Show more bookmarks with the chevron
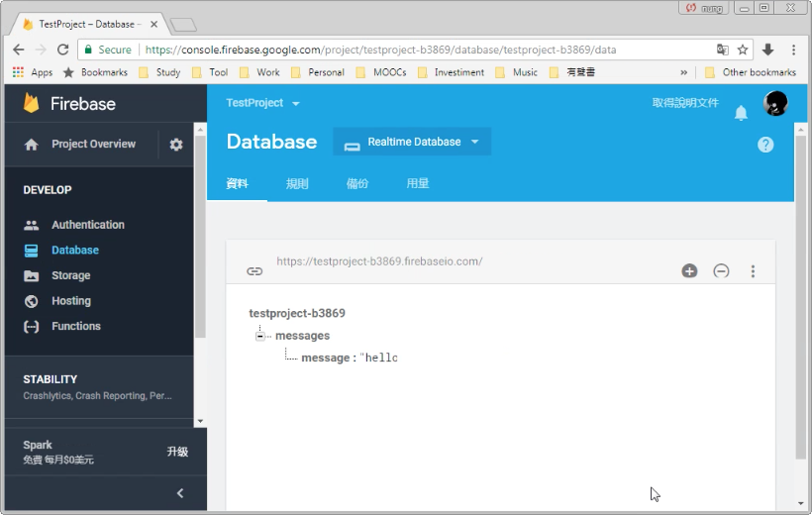Viewport: 812px width, 515px height. click(x=683, y=72)
